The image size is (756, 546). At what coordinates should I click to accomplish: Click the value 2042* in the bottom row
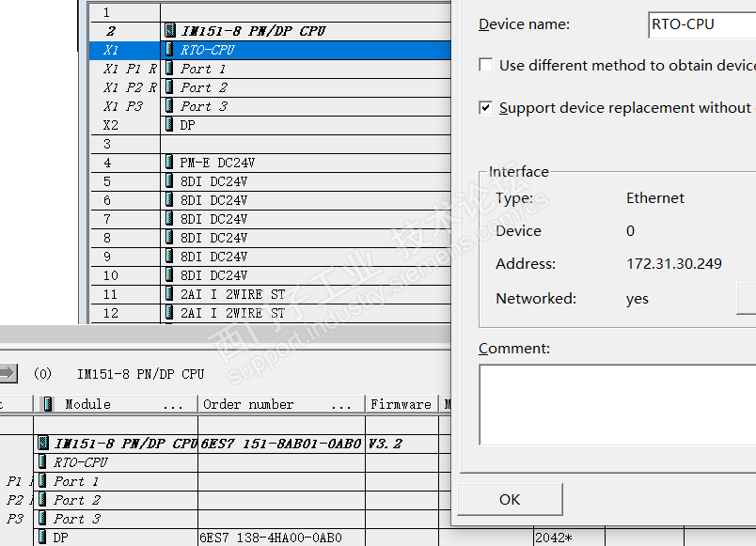[554, 538]
